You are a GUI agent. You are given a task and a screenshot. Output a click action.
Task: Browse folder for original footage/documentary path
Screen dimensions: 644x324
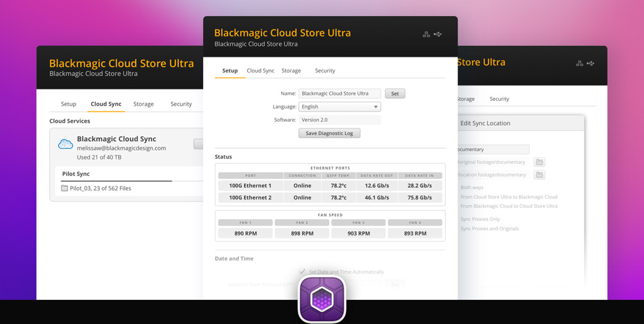pyautogui.click(x=539, y=162)
